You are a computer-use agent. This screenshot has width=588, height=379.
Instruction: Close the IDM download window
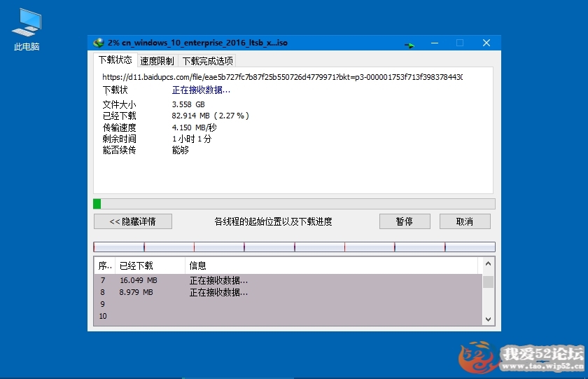click(x=486, y=43)
